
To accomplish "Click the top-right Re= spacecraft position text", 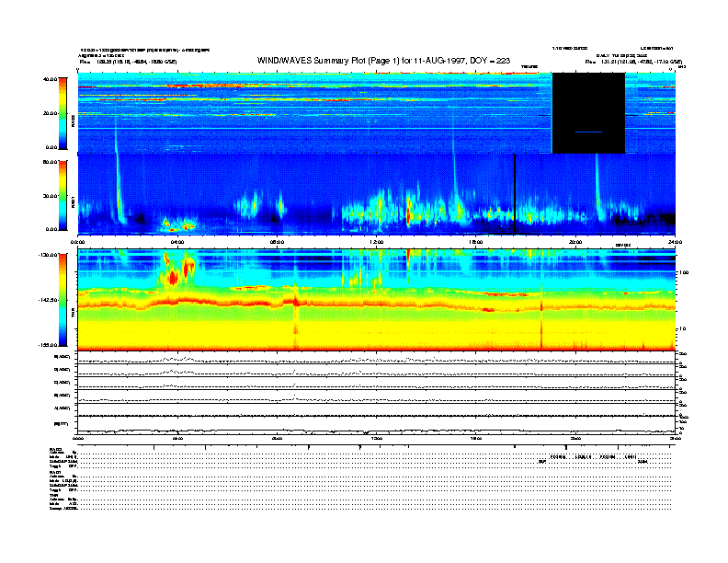I will [x=633, y=62].
